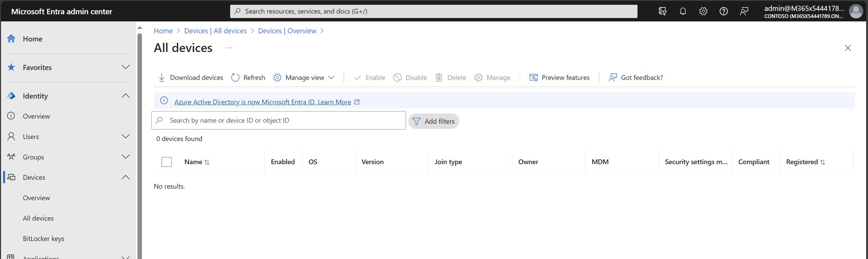Open the Manage view dropdown arrow
This screenshot has height=259, width=868.
[x=331, y=77]
